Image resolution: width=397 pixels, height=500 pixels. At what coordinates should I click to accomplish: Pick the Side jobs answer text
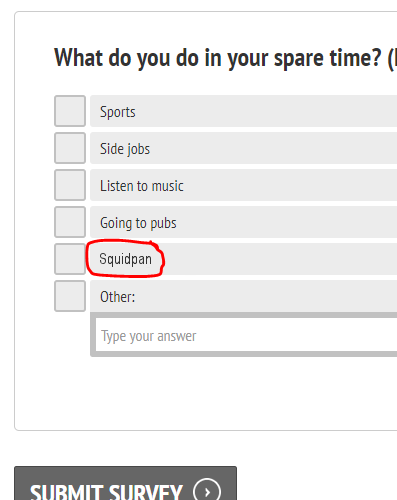point(125,149)
